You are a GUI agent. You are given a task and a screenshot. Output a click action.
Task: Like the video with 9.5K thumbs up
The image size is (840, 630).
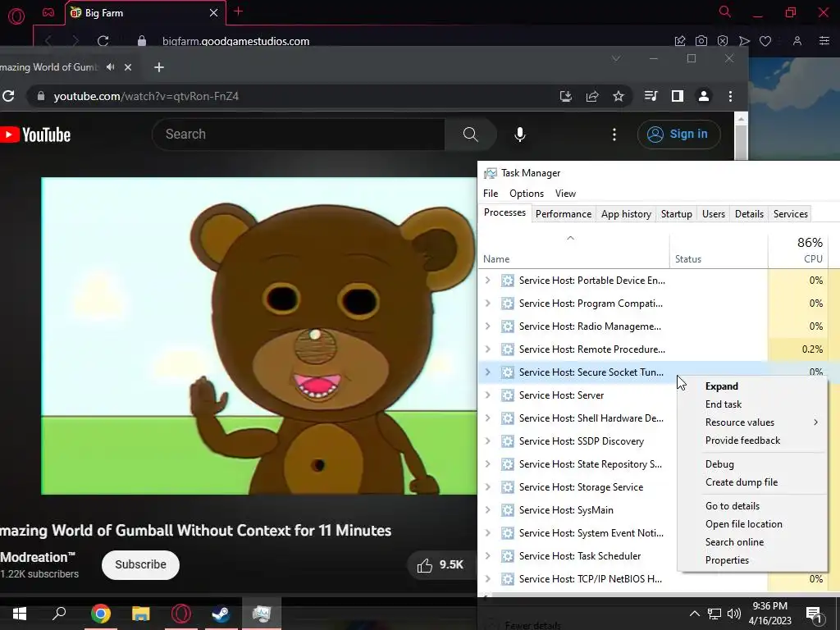coord(441,564)
